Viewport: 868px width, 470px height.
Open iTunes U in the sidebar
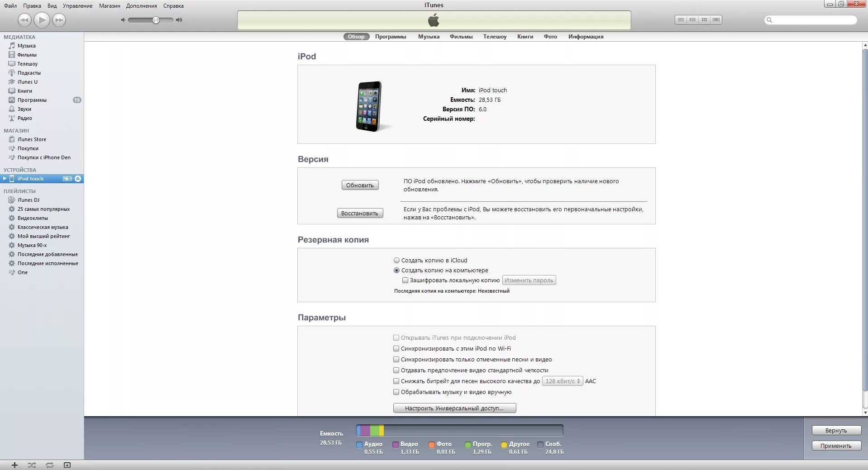pyautogui.click(x=42, y=82)
